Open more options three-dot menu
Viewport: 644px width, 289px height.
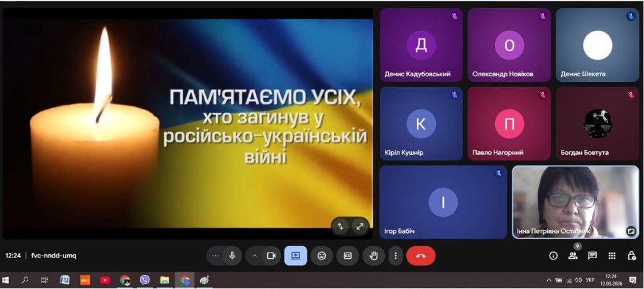coord(396,256)
